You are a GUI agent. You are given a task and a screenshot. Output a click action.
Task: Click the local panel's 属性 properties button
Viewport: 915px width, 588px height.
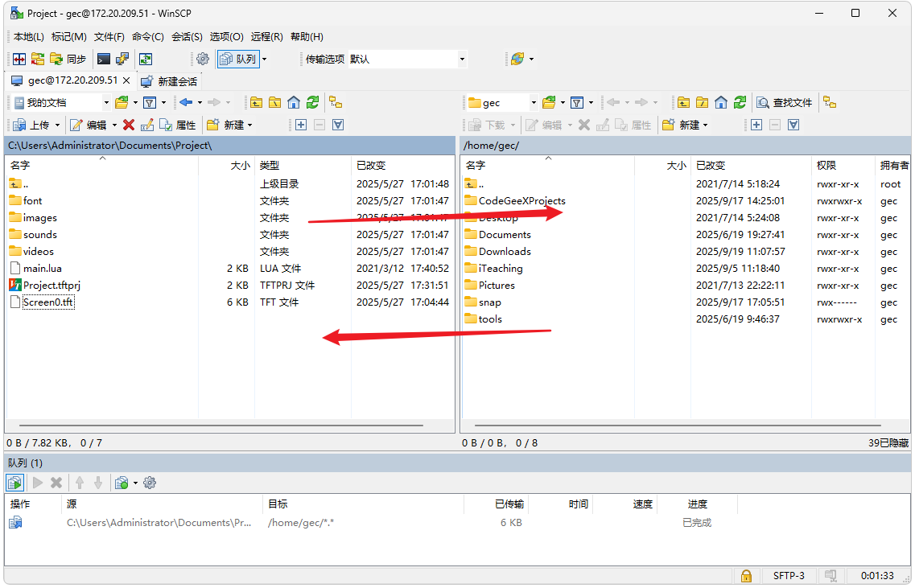click(x=178, y=125)
